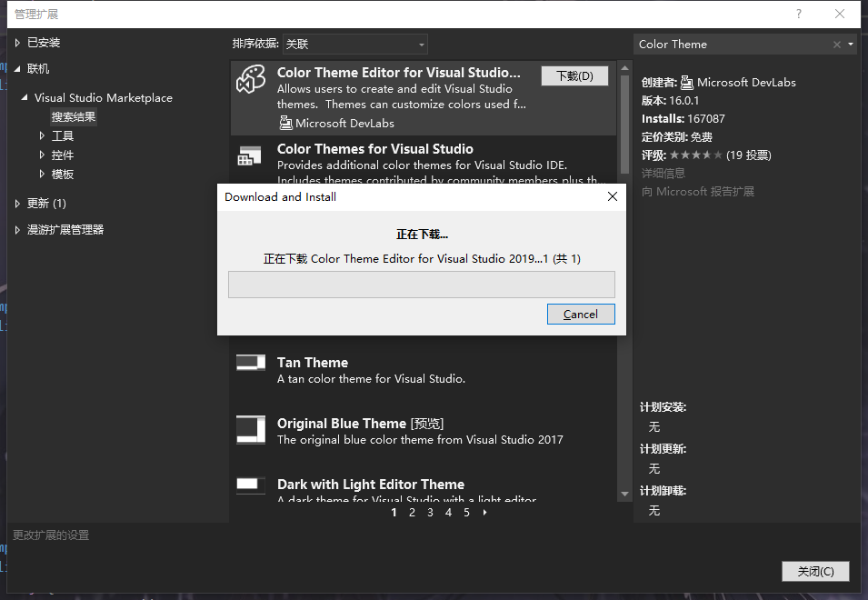
Task: Go to results page 3
Action: [430, 513]
